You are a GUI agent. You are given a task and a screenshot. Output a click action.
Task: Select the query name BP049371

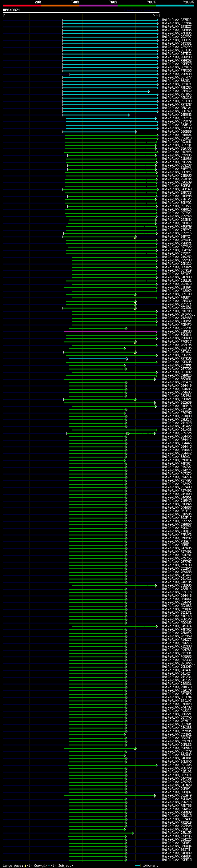point(11,10)
